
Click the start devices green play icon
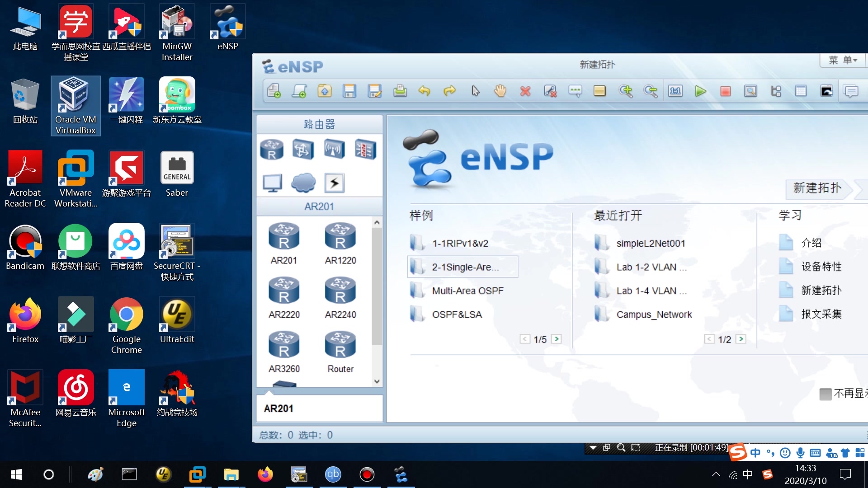(x=700, y=91)
